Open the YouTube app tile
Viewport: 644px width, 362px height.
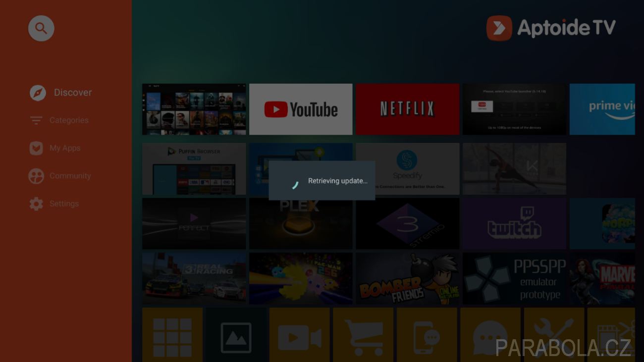coord(301,109)
